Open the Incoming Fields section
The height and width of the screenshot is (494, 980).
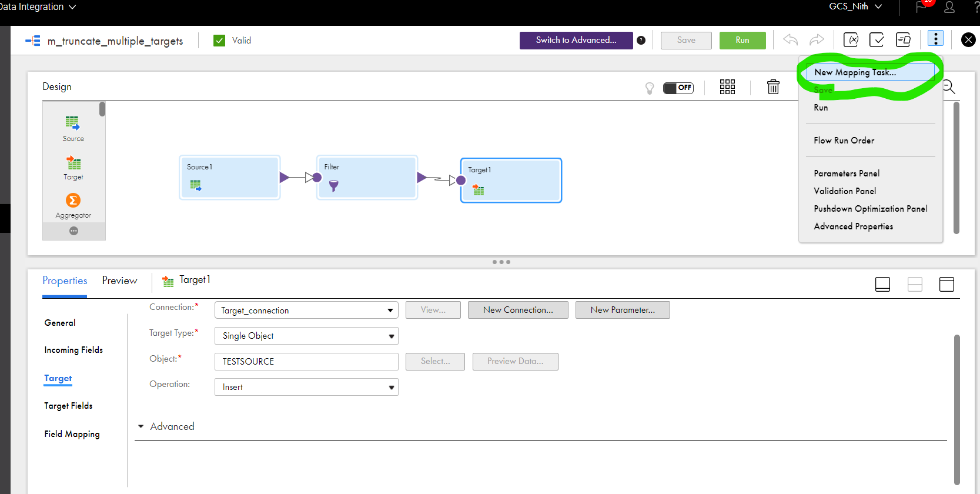tap(73, 350)
